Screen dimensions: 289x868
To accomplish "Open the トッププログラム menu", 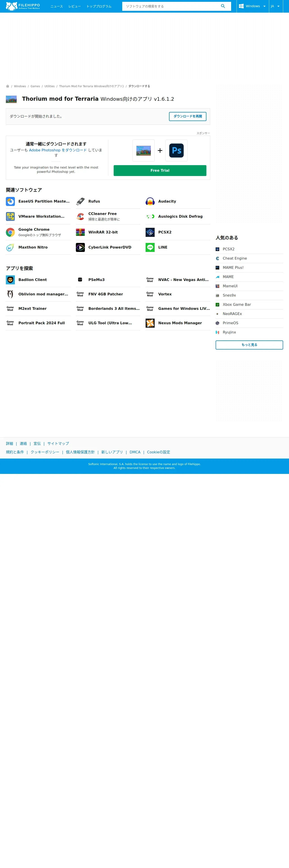I will click(x=99, y=6).
